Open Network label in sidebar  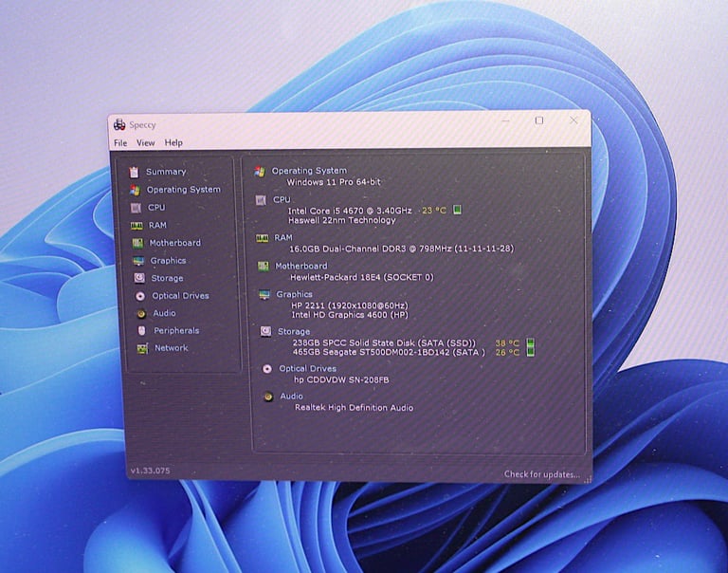click(x=171, y=347)
